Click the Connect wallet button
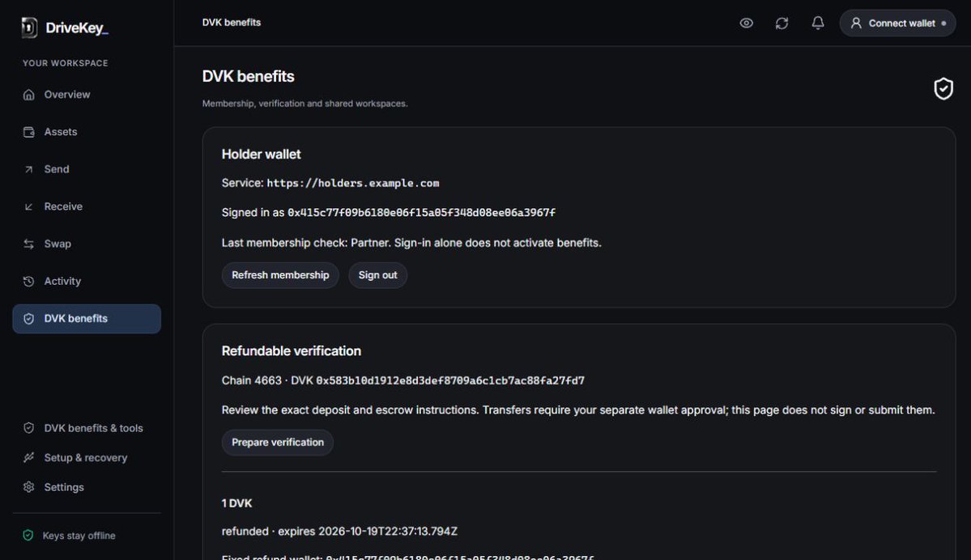This screenshot has height=560, width=971. coord(897,23)
